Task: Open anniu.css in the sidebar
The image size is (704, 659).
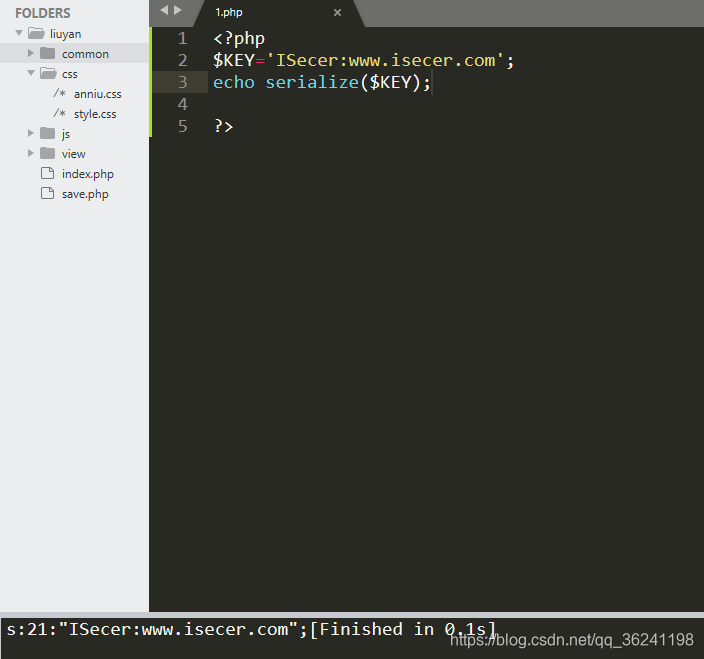Action: coord(97,94)
